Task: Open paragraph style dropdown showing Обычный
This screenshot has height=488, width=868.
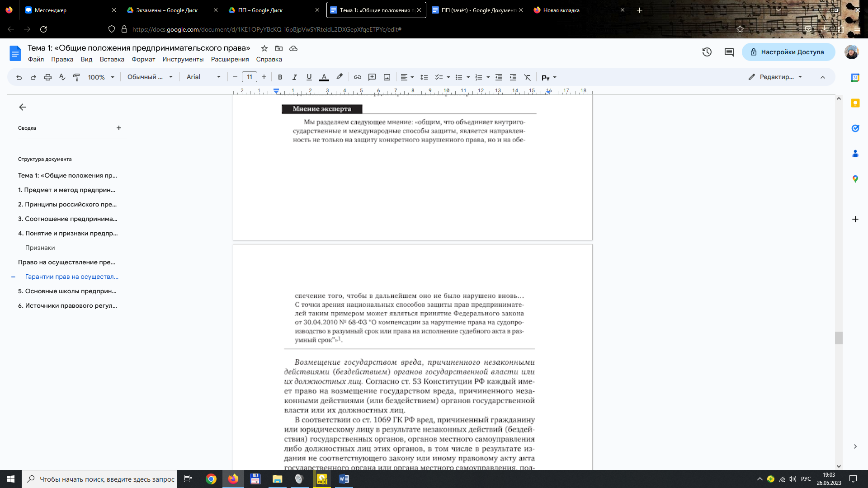Action: pos(150,77)
